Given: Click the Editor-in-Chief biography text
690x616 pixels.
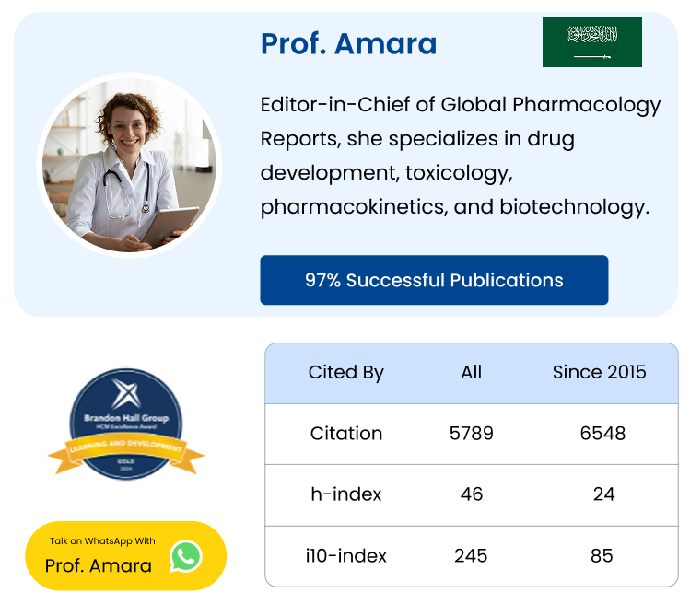Looking at the screenshot, I should pos(461,156).
